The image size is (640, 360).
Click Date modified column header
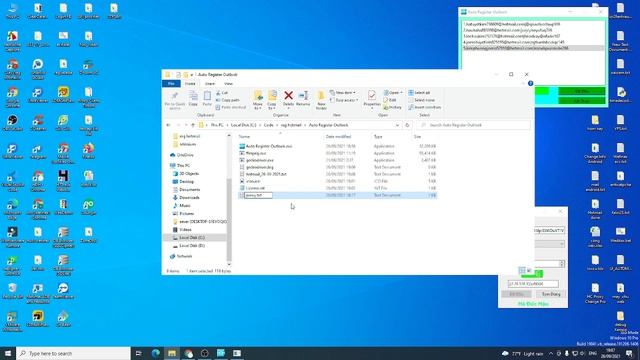tap(338, 137)
